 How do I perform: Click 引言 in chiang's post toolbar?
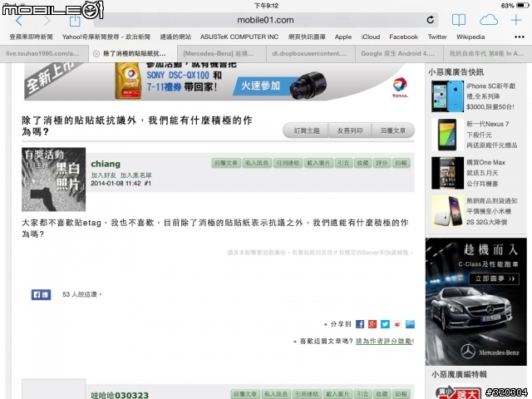coord(343,163)
